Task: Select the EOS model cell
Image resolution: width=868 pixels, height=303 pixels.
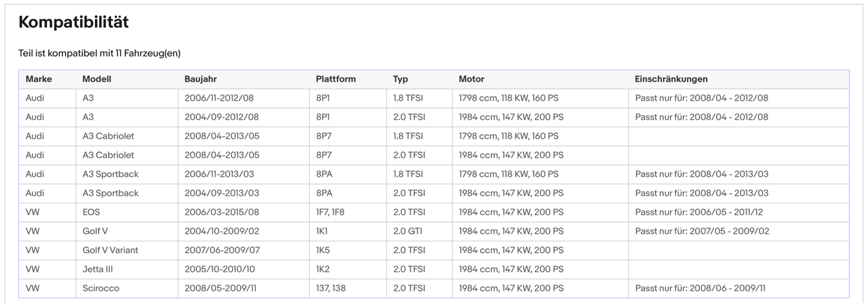Action: pos(127,212)
